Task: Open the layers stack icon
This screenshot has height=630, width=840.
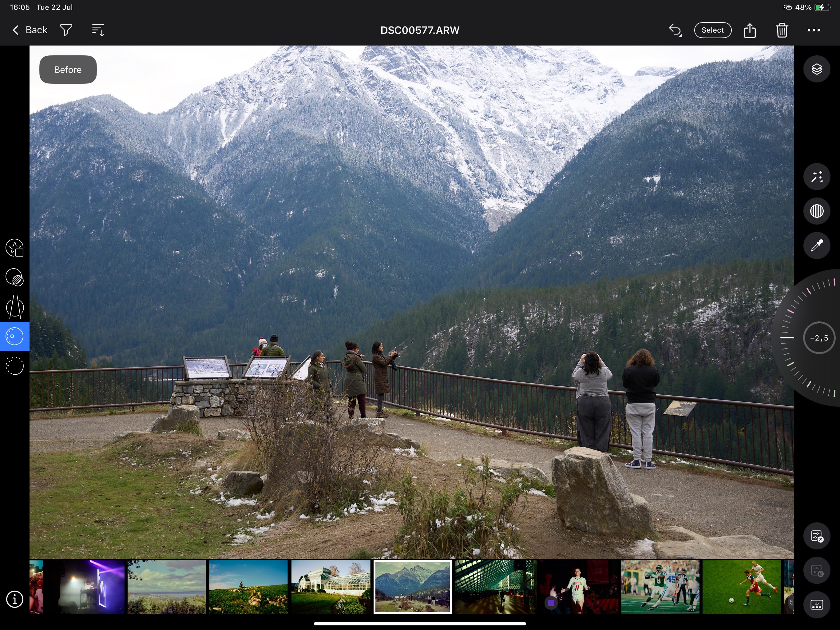Action: pyautogui.click(x=816, y=69)
